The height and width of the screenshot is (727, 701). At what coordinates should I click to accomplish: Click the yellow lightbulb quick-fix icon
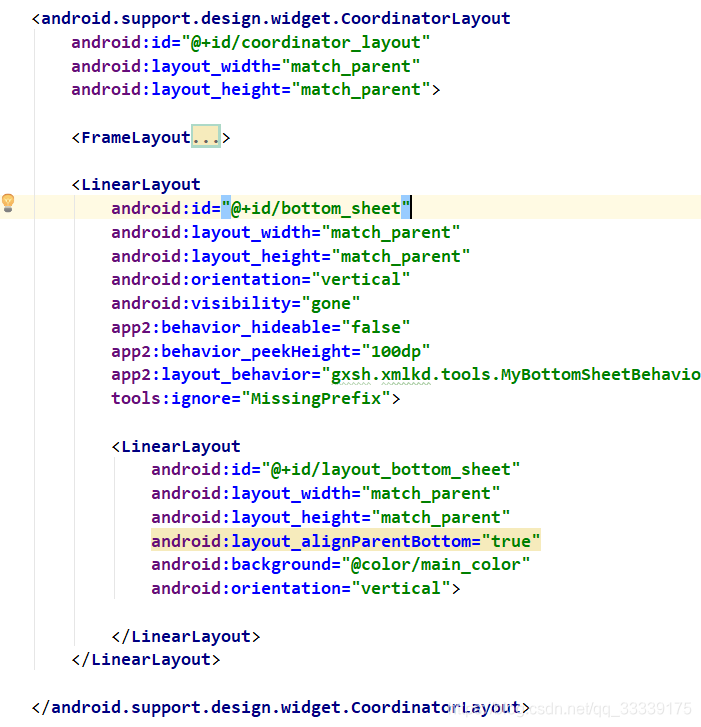pyautogui.click(x=8, y=203)
